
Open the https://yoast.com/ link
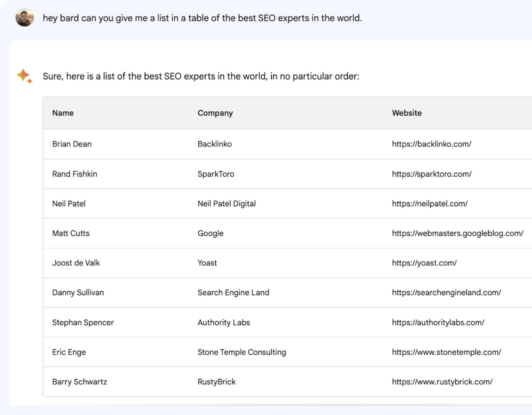[424, 263]
